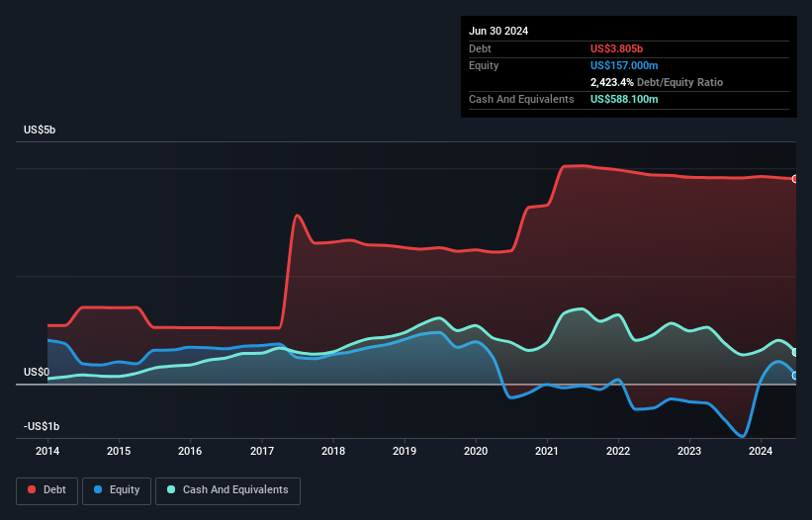The image size is (812, 520).
Task: Click the US$5b axis label
Action: point(40,130)
